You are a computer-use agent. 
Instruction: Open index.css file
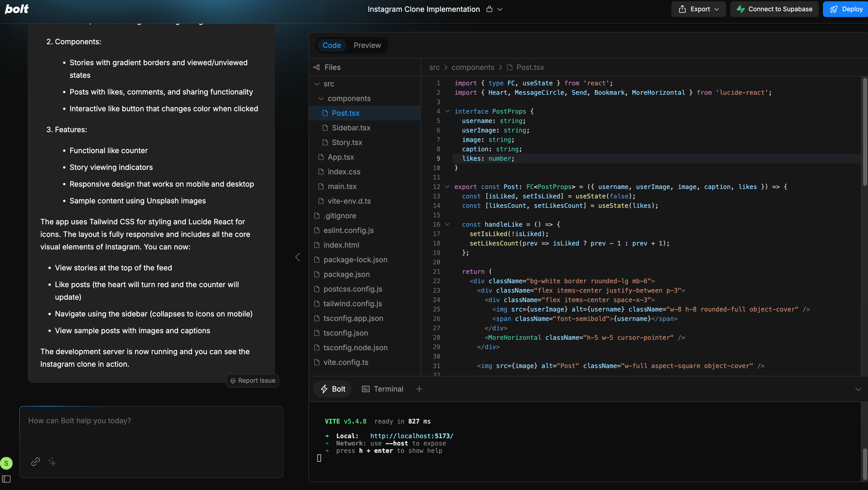coord(364,172)
